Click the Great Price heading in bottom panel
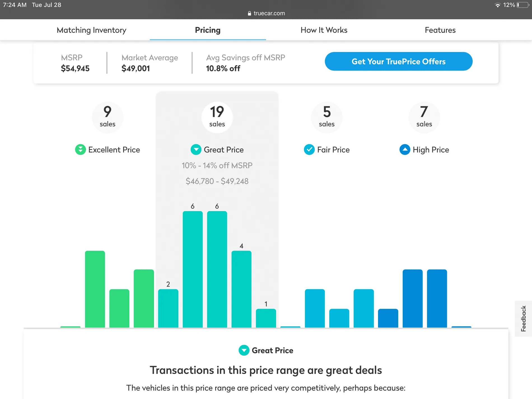Viewport: 532px width, 399px height. pyautogui.click(x=272, y=350)
